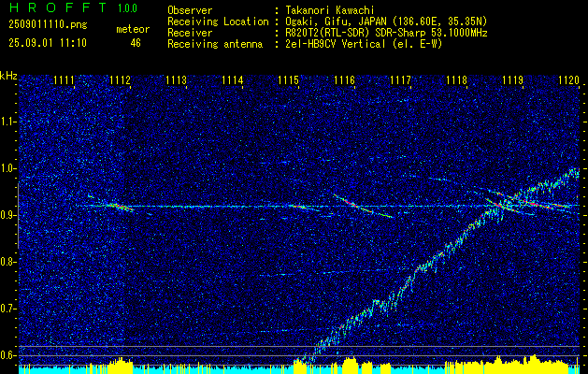
Task: Click the meteor label text
Action: coord(133,29)
